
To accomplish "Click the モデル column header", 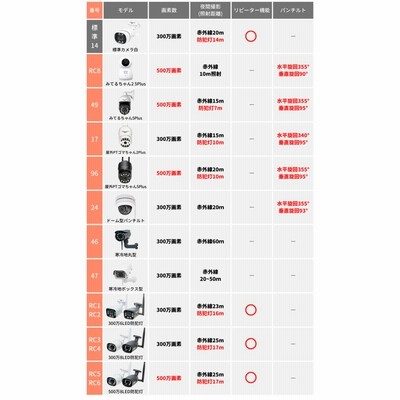I will tap(126, 10).
